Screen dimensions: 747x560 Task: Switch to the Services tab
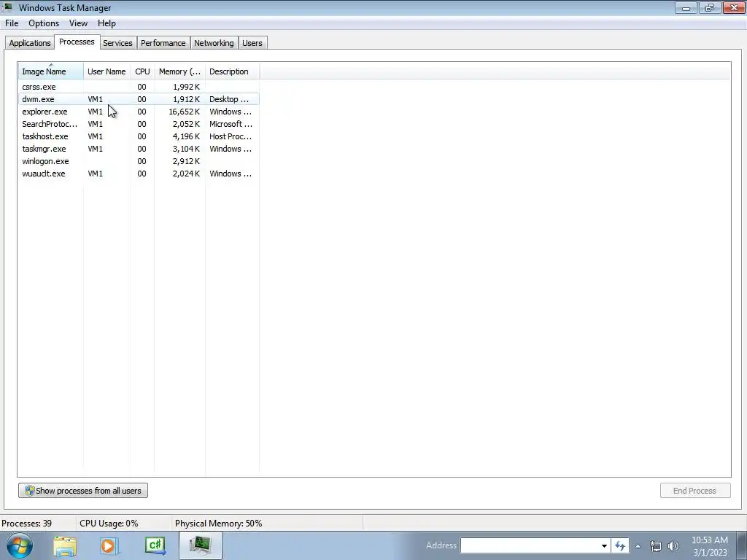click(117, 43)
